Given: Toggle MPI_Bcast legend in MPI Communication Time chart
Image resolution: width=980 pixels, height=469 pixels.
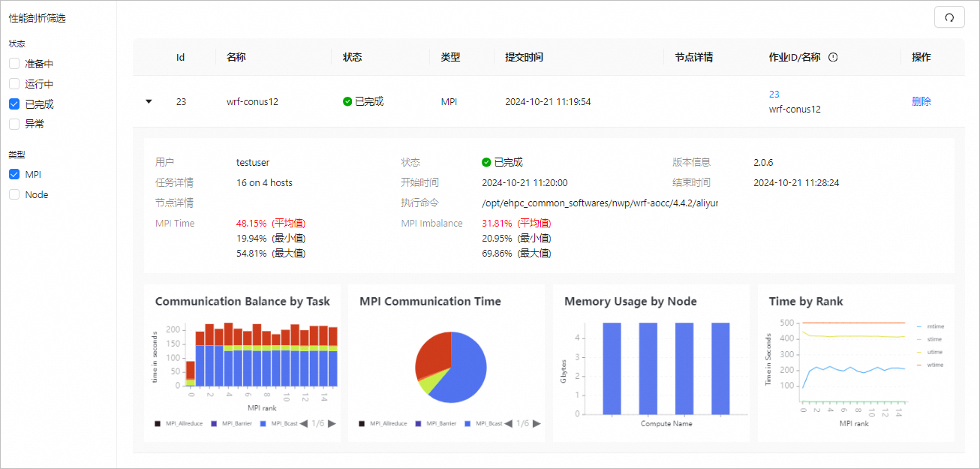Looking at the screenshot, I should [x=484, y=424].
